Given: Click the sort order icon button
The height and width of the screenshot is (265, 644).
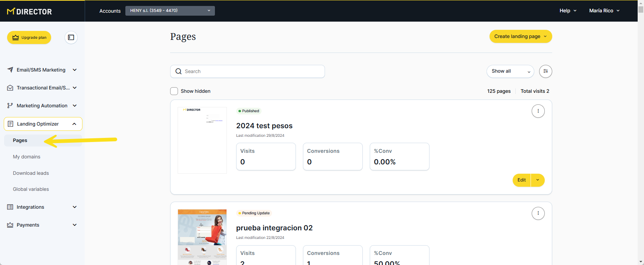Looking at the screenshot, I should pyautogui.click(x=545, y=71).
